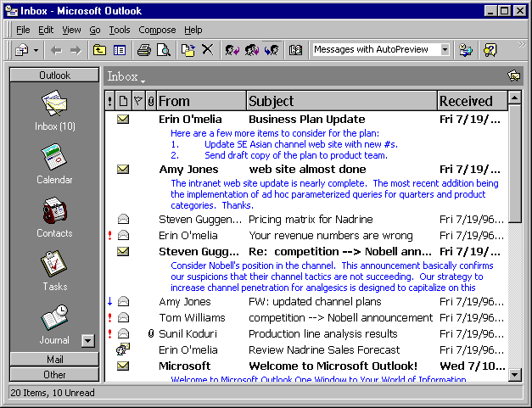Toggle the Folder List toolbar icon
Screen dimensions: 532x408
click(120, 51)
